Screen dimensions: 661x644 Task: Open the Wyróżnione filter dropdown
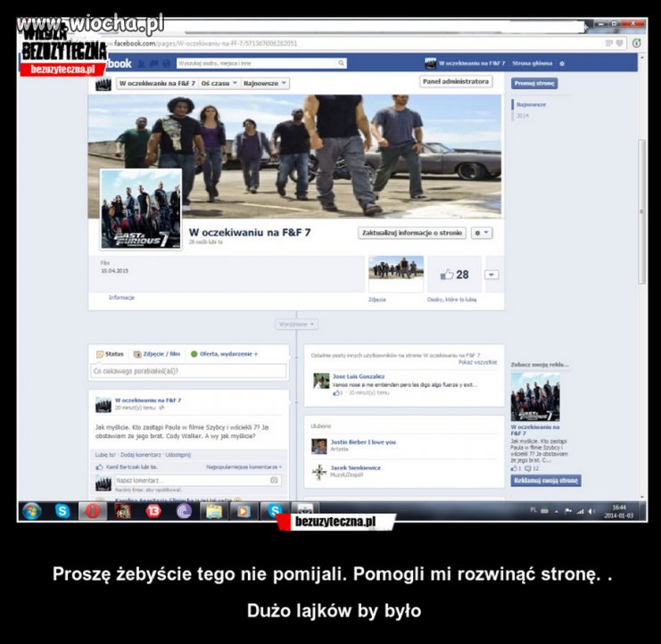296,324
